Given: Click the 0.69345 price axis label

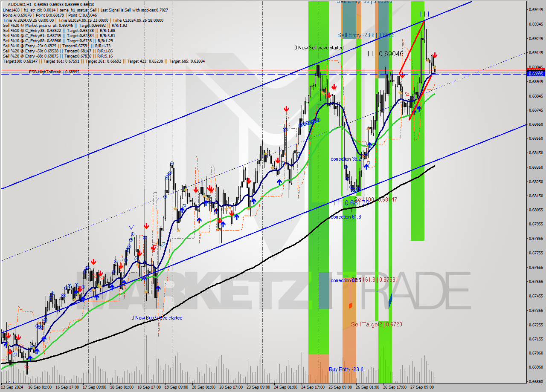Looking at the screenshot, I should tap(536, 24).
